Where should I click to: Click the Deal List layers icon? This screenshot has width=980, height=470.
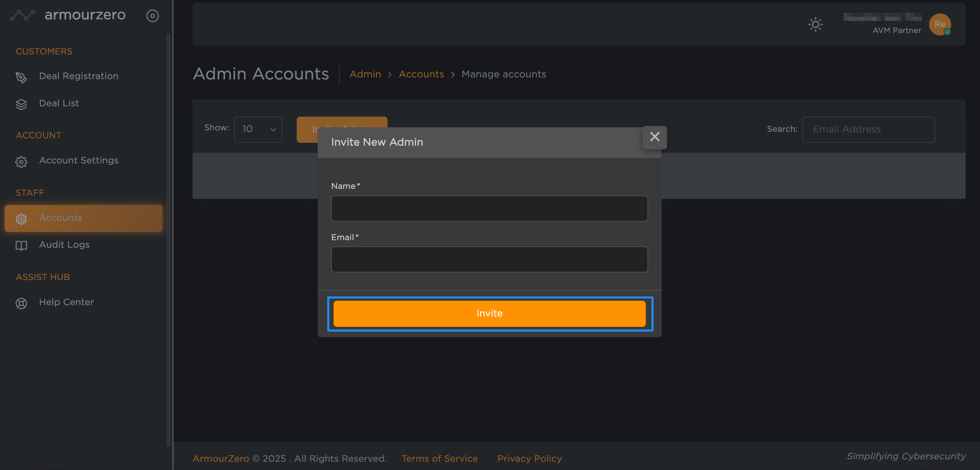21,104
